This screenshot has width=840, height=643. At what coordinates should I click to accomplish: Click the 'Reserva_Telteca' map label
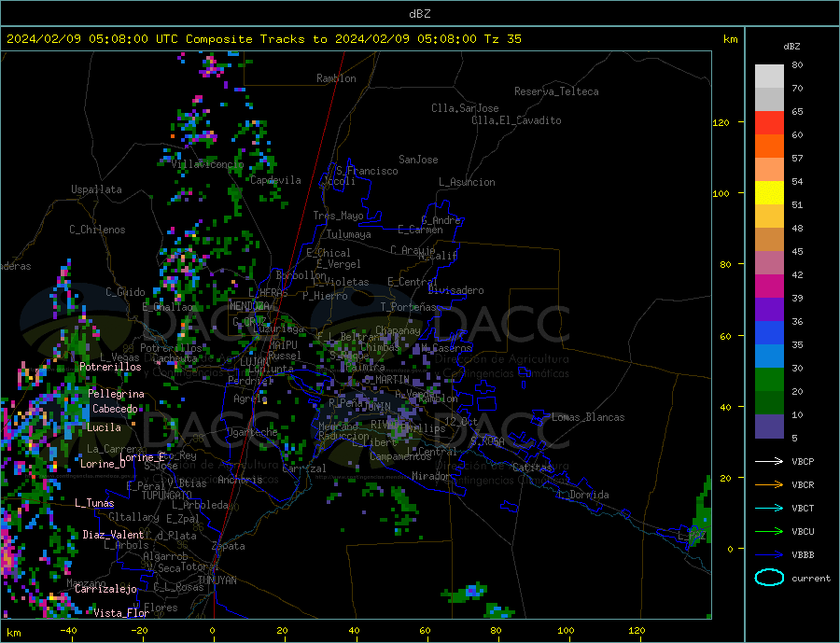[556, 91]
